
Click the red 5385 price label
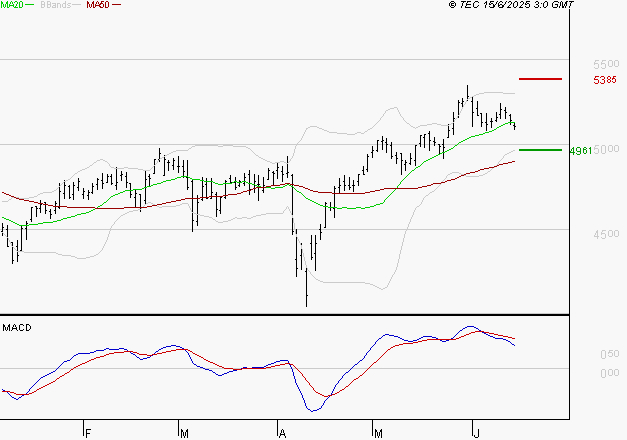coord(605,80)
